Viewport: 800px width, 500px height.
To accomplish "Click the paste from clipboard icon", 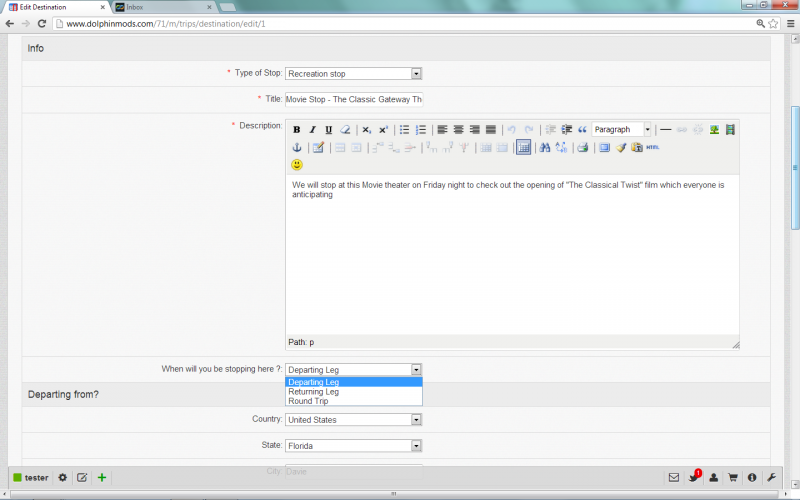I will [x=637, y=147].
